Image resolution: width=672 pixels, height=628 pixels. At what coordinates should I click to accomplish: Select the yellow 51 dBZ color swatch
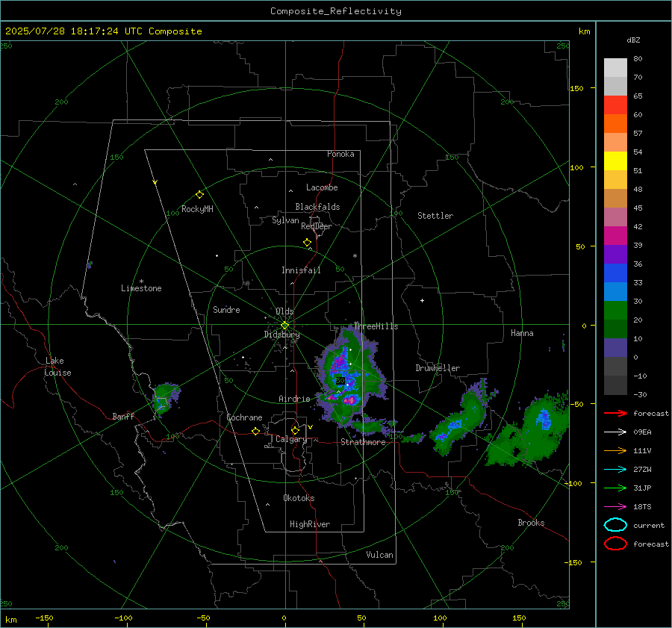[x=615, y=161]
